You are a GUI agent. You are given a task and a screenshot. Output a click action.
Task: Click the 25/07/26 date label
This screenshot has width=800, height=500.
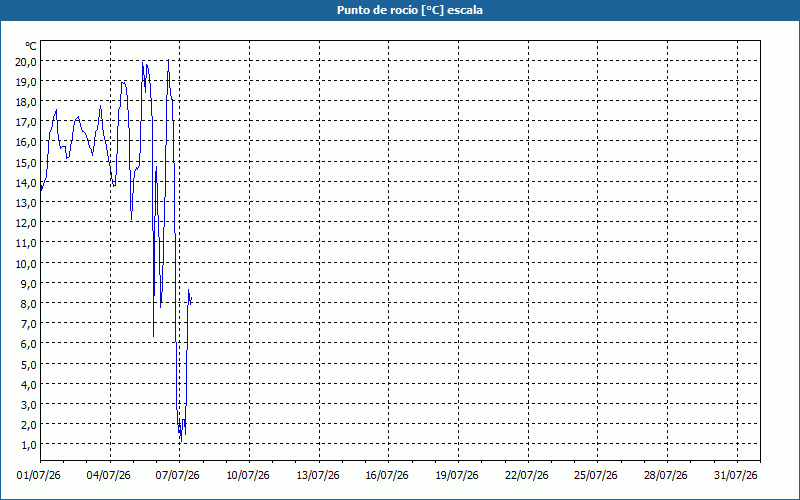pos(596,476)
